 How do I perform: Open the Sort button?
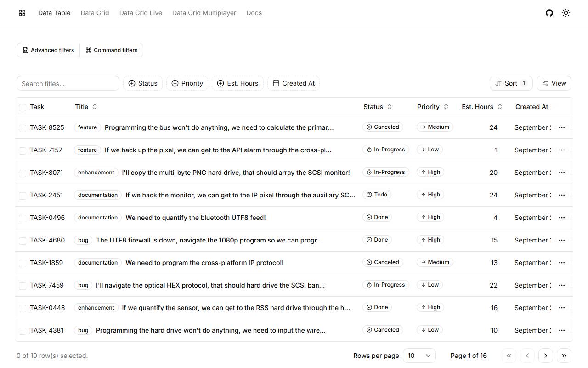pyautogui.click(x=511, y=83)
